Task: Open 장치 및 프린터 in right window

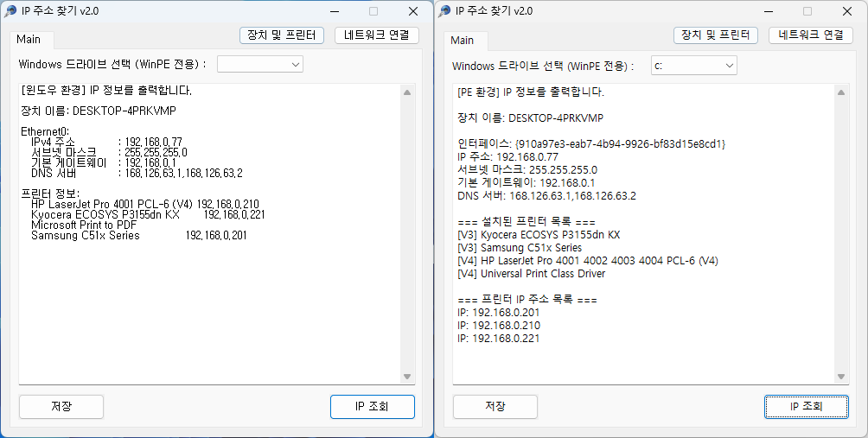Action: point(716,35)
